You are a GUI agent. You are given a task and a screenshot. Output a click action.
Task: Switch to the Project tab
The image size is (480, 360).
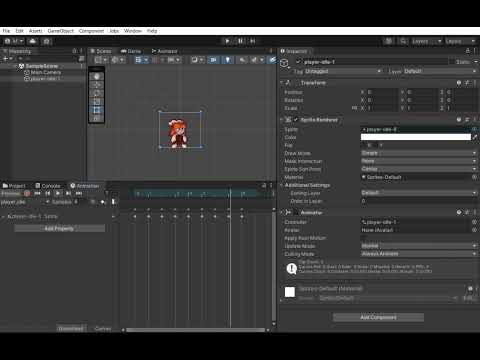point(14,186)
